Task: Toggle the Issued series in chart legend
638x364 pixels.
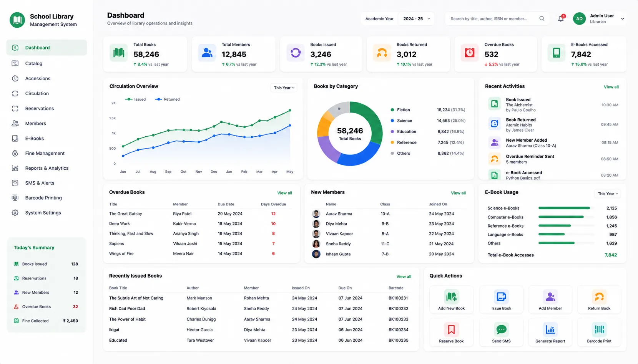Action: click(x=135, y=99)
